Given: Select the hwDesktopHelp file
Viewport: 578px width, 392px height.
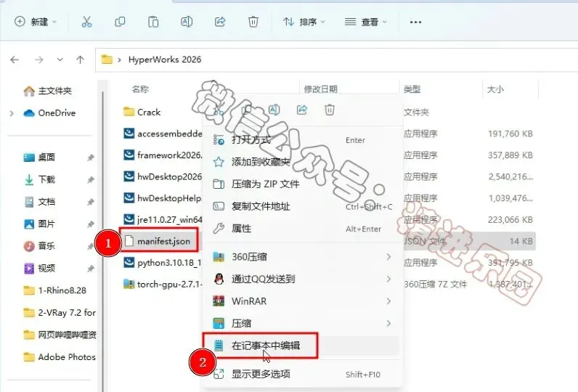Looking at the screenshot, I should pyautogui.click(x=163, y=198).
